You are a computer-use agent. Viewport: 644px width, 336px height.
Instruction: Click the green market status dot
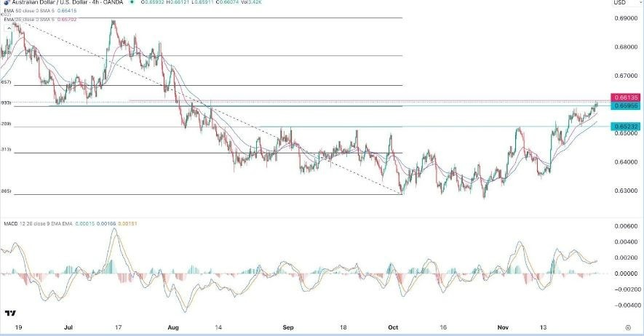(x=132, y=2)
